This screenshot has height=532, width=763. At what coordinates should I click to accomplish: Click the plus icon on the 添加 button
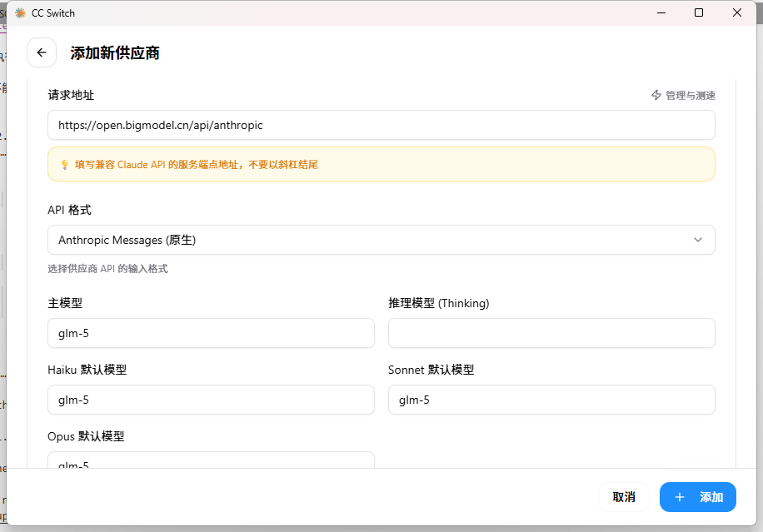[680, 497]
